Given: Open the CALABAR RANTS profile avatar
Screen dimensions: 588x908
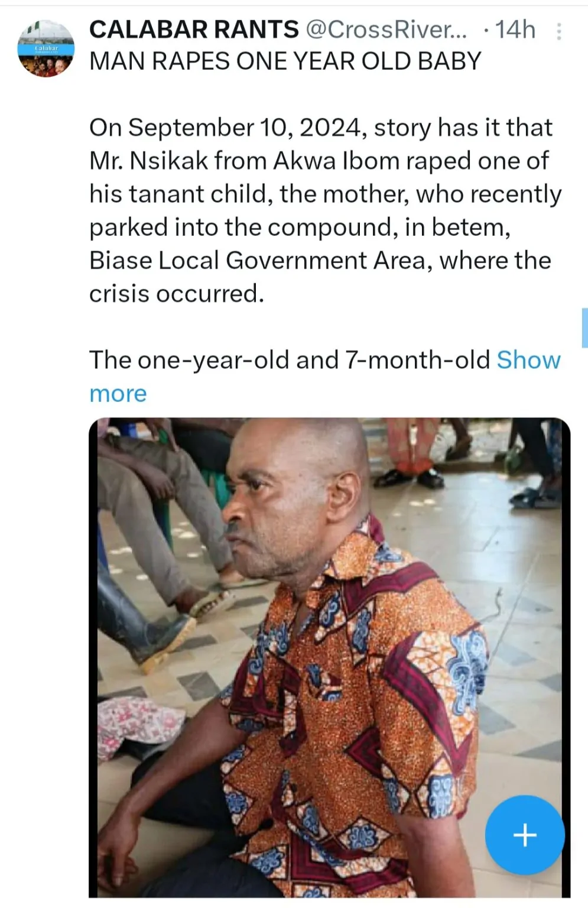Looking at the screenshot, I should pyautogui.click(x=46, y=48).
